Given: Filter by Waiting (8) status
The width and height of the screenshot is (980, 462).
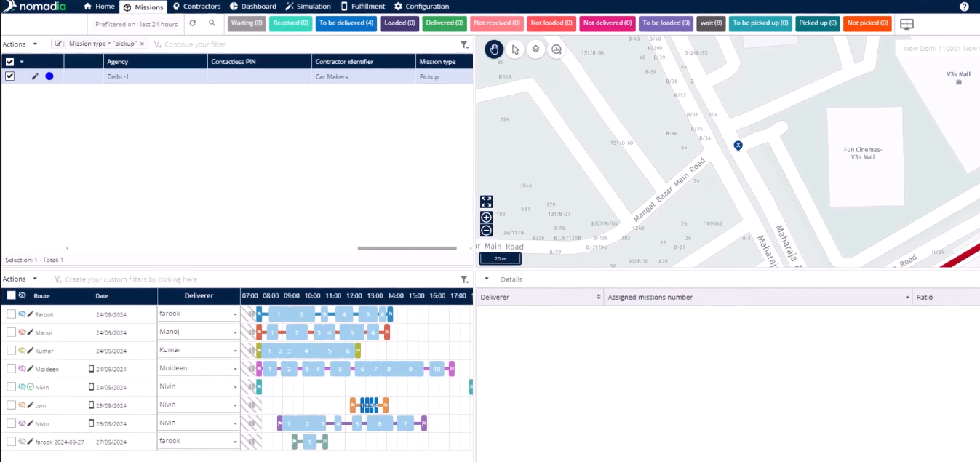Looking at the screenshot, I should [247, 23].
